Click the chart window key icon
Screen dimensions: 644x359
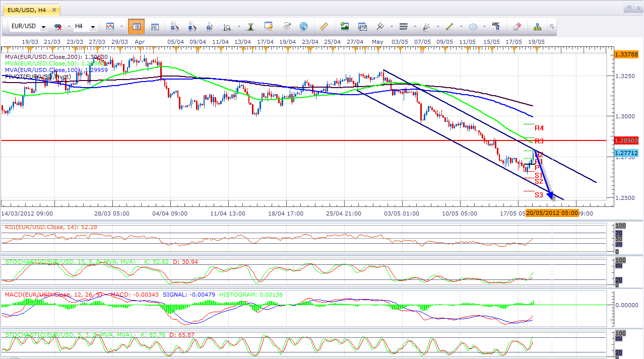pyautogui.click(x=269, y=26)
